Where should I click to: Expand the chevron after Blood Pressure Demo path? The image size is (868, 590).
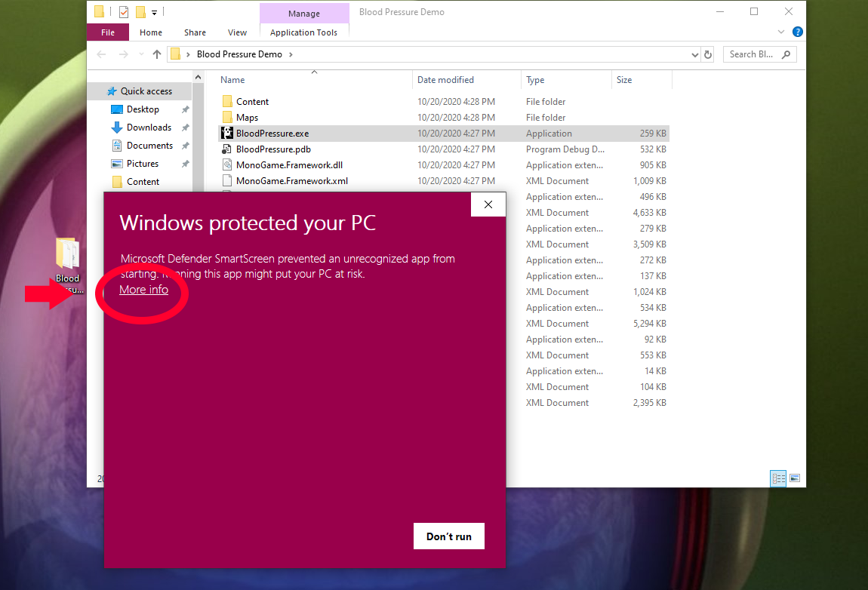pos(291,54)
